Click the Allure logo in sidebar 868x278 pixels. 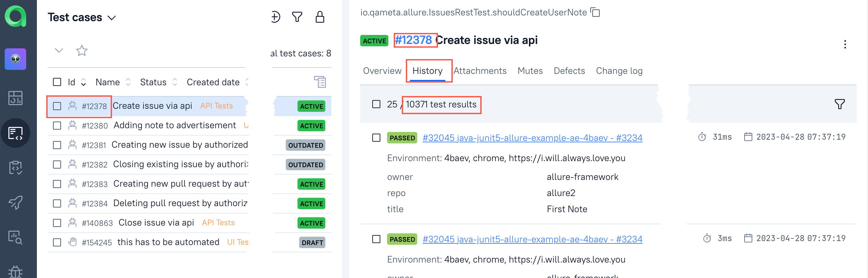point(15,16)
